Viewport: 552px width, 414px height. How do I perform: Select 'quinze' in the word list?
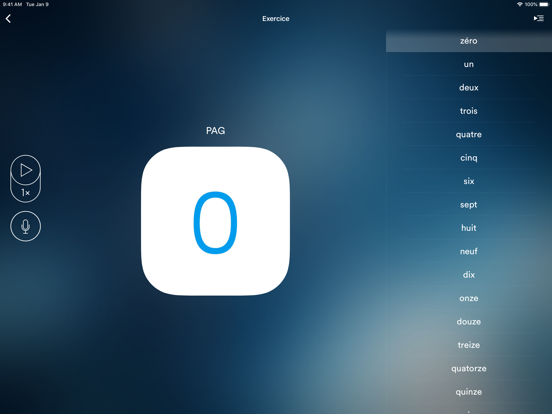[469, 392]
